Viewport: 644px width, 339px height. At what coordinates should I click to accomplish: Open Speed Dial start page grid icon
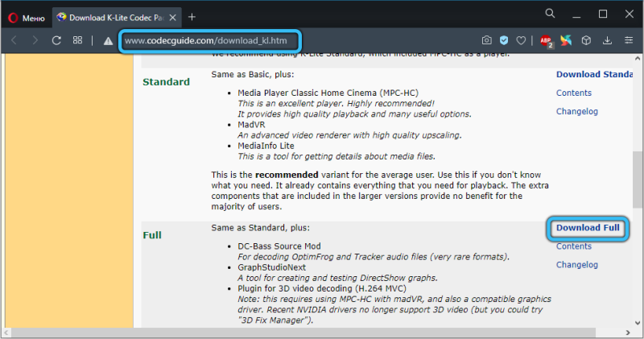pos(77,40)
